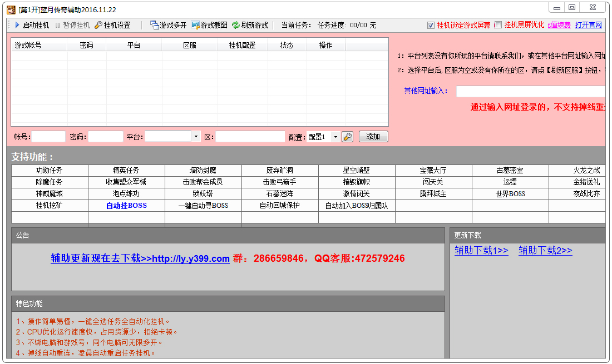This screenshot has height=364, width=612.
Task: Focus the 帐号 input field
Action: point(48,136)
